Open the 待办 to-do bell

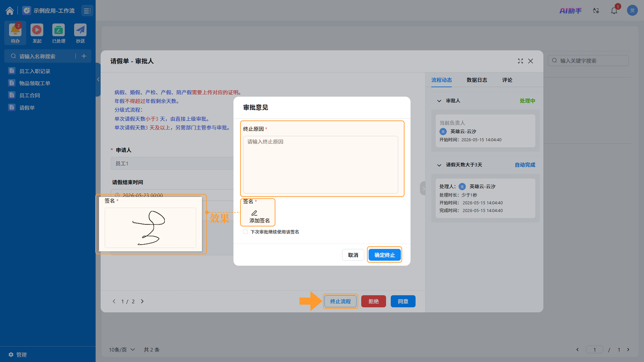pos(15,30)
